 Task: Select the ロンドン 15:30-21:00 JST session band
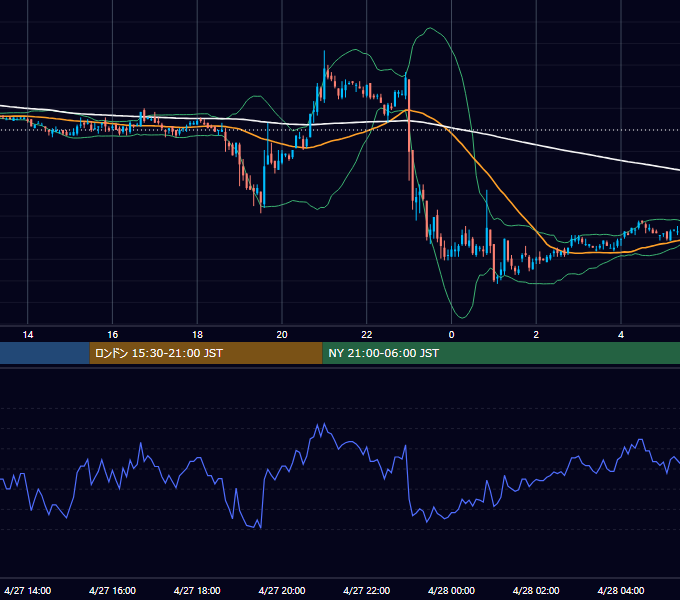[x=206, y=353]
